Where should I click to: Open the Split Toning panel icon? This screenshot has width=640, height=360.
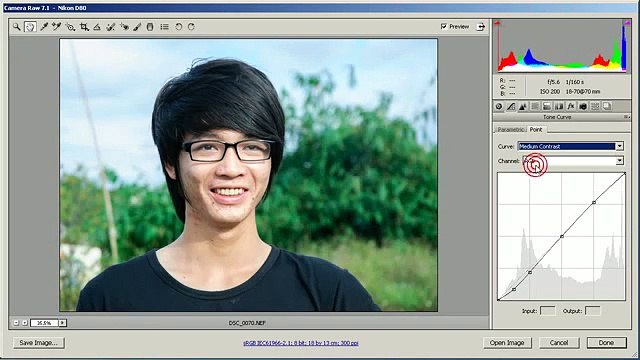pos(547,107)
